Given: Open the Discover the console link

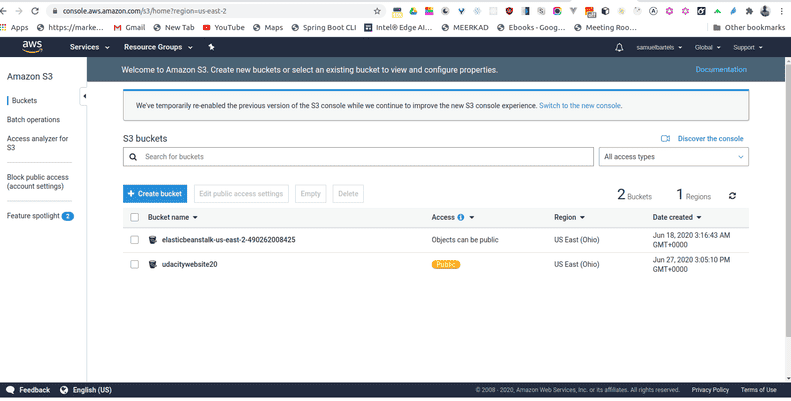Looking at the screenshot, I should point(710,139).
